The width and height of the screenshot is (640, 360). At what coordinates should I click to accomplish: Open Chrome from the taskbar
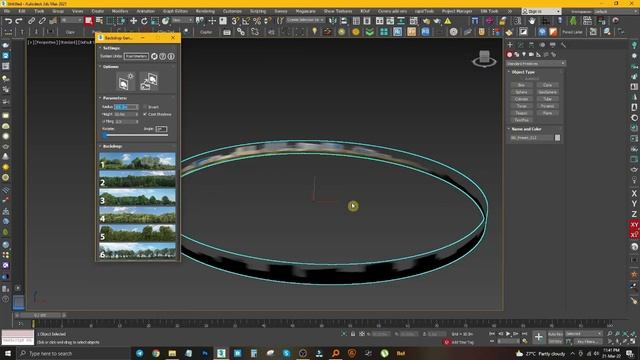click(156, 353)
